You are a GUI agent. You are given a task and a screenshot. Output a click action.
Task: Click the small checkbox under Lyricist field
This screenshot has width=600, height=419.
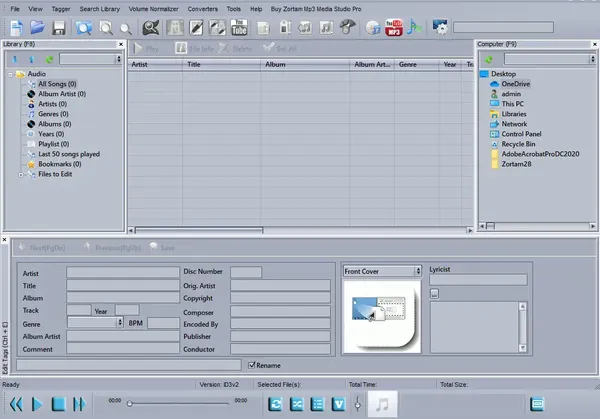pyautogui.click(x=434, y=293)
